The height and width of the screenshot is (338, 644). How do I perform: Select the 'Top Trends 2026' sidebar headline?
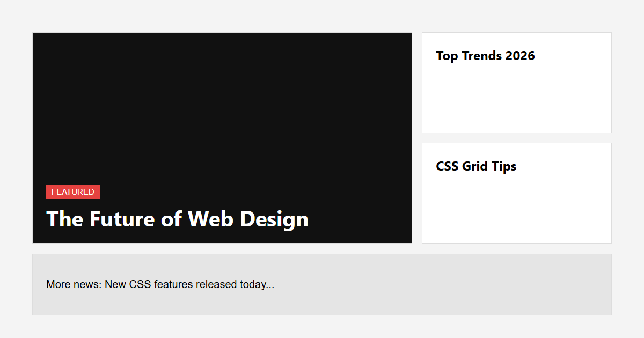coord(485,56)
